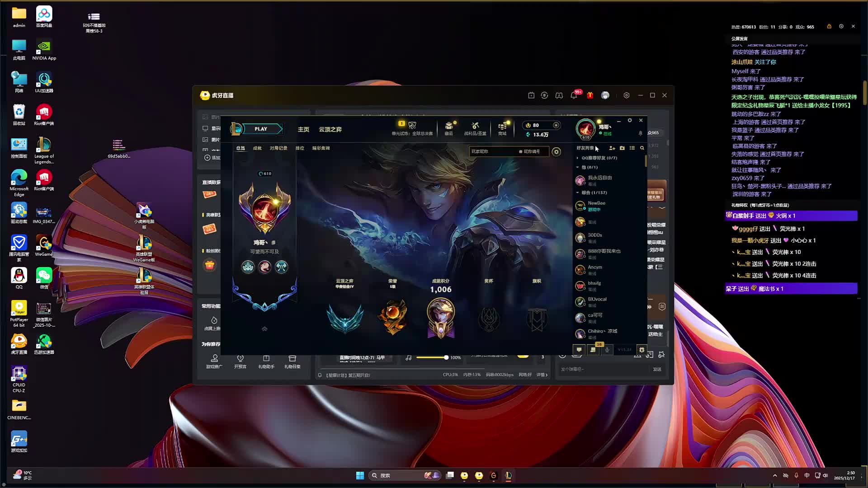Image resolution: width=868 pixels, height=488 pixels.
Task: Toggle microphone mute in friends bar
Action: click(607, 350)
